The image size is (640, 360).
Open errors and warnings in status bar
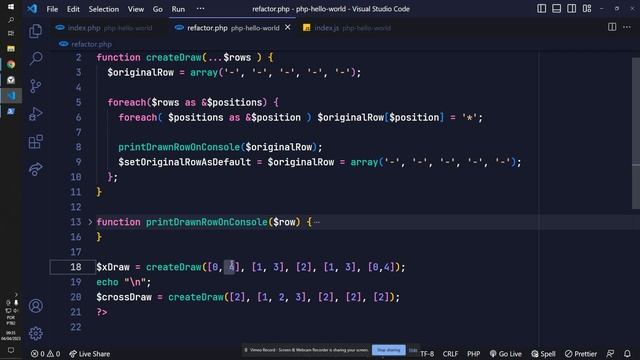click(45, 354)
